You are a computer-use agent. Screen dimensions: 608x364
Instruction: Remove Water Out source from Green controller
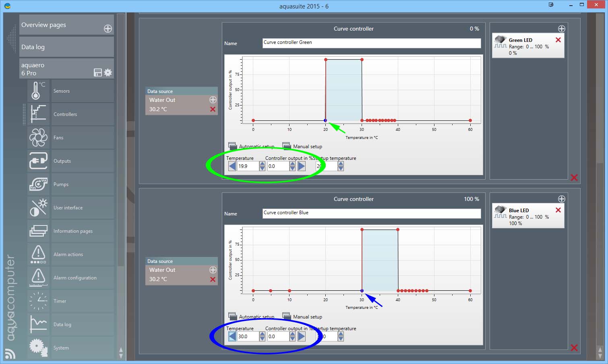click(x=213, y=109)
